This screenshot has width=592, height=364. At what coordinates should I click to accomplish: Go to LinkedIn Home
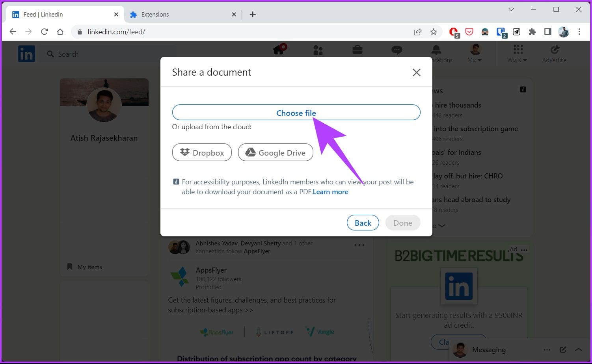click(x=279, y=50)
